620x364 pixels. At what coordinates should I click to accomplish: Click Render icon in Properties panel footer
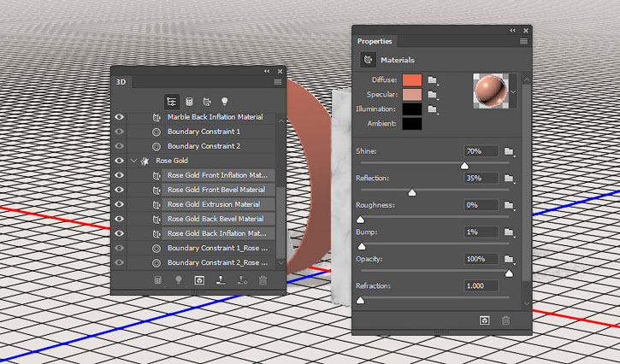[484, 320]
